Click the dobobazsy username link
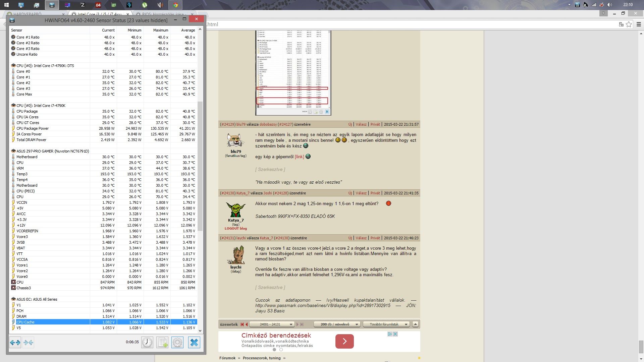The width and height of the screenshot is (644, 362). (268, 124)
